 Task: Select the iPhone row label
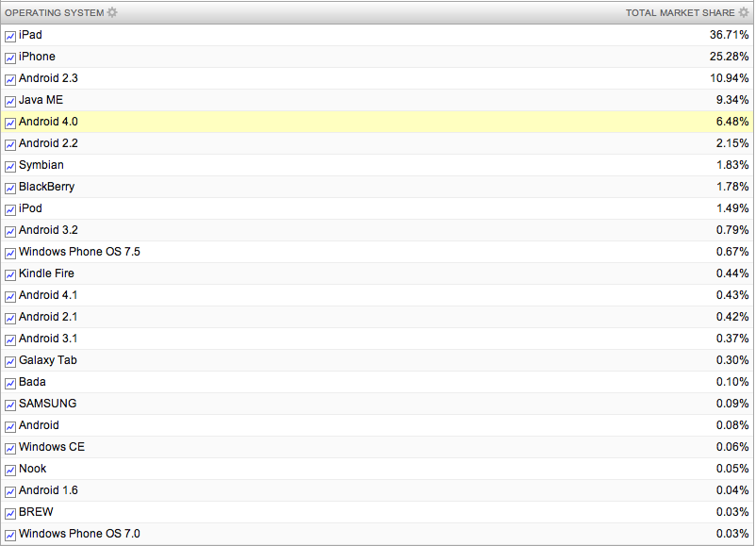(x=37, y=57)
